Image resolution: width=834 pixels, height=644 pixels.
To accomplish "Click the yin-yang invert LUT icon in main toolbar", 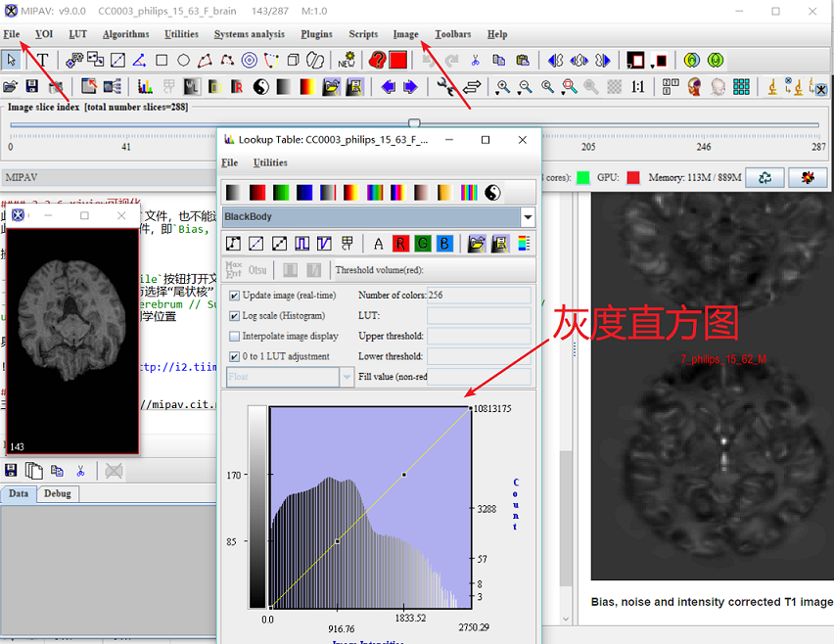I will (x=260, y=87).
